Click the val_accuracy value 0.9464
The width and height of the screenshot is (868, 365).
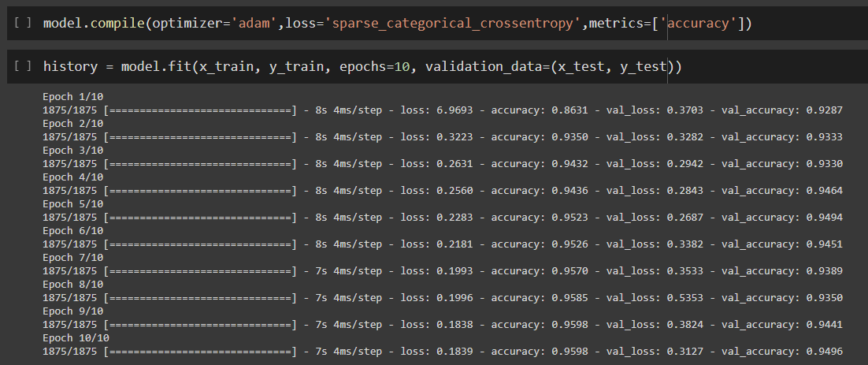click(824, 191)
